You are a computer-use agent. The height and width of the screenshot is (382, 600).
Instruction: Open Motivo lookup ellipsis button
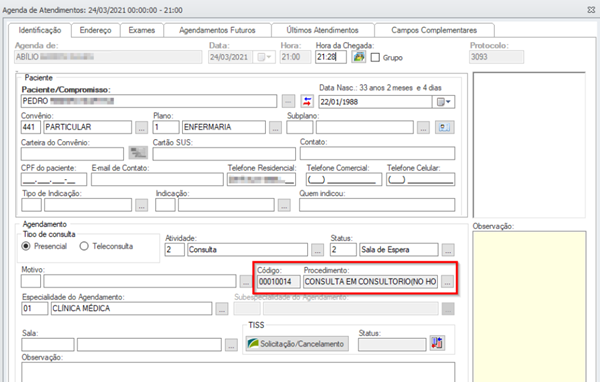tap(246, 281)
